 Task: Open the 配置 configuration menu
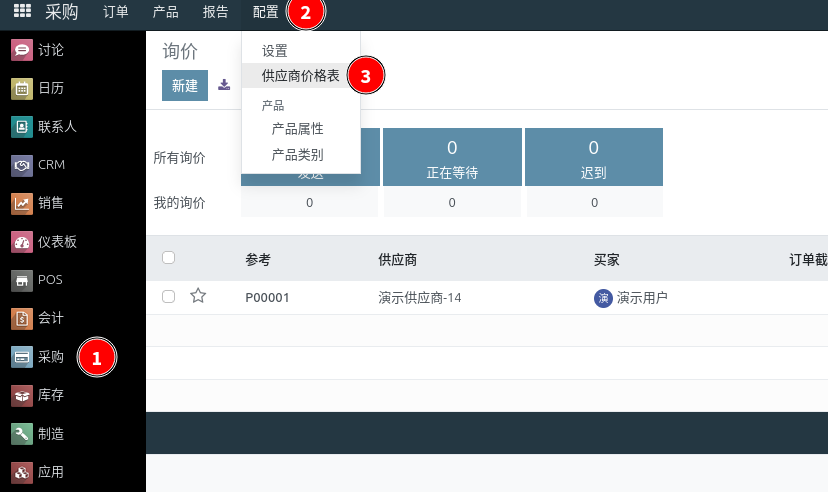(x=265, y=12)
